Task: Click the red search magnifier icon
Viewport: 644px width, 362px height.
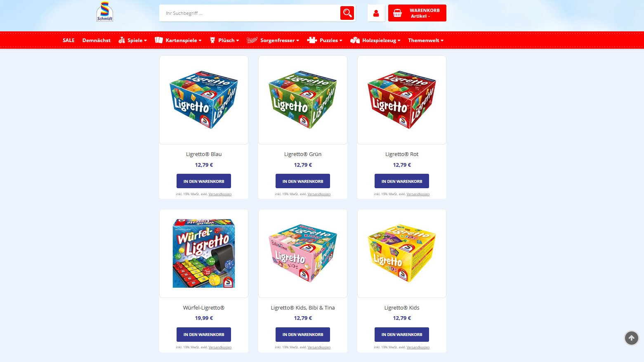Action: click(347, 13)
